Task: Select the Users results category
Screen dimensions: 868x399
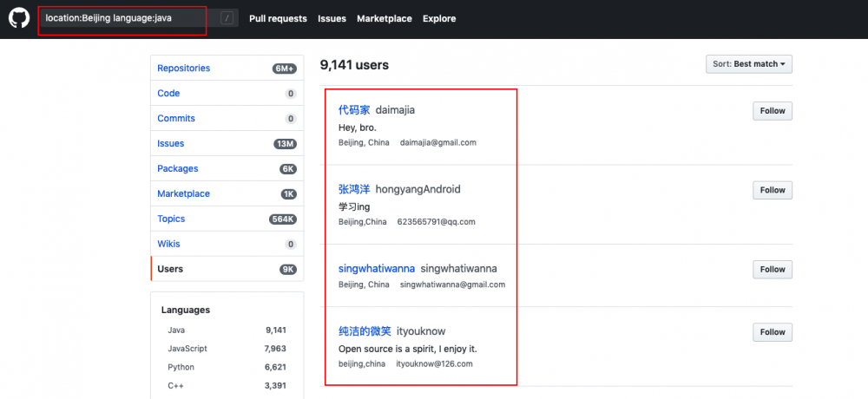Action: tap(227, 269)
